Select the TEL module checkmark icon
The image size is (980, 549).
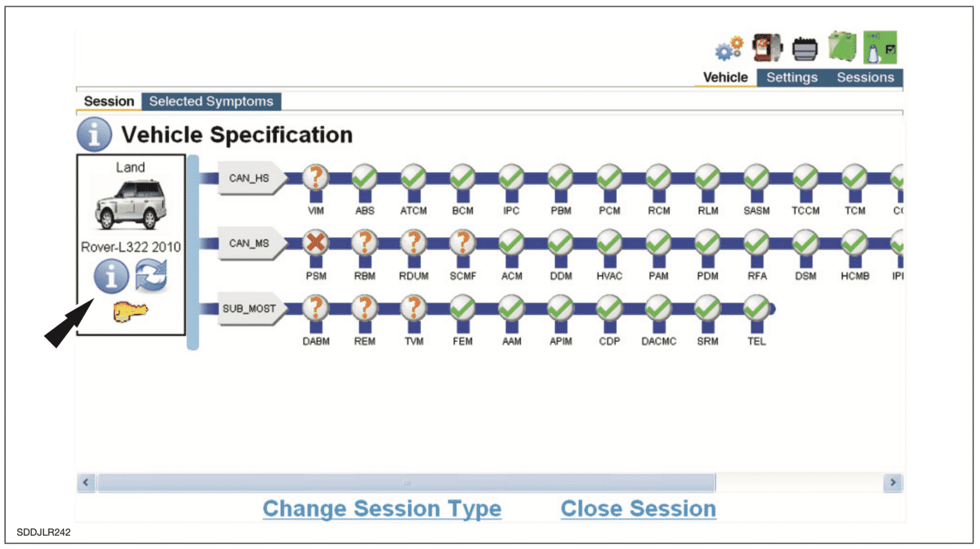click(x=756, y=308)
